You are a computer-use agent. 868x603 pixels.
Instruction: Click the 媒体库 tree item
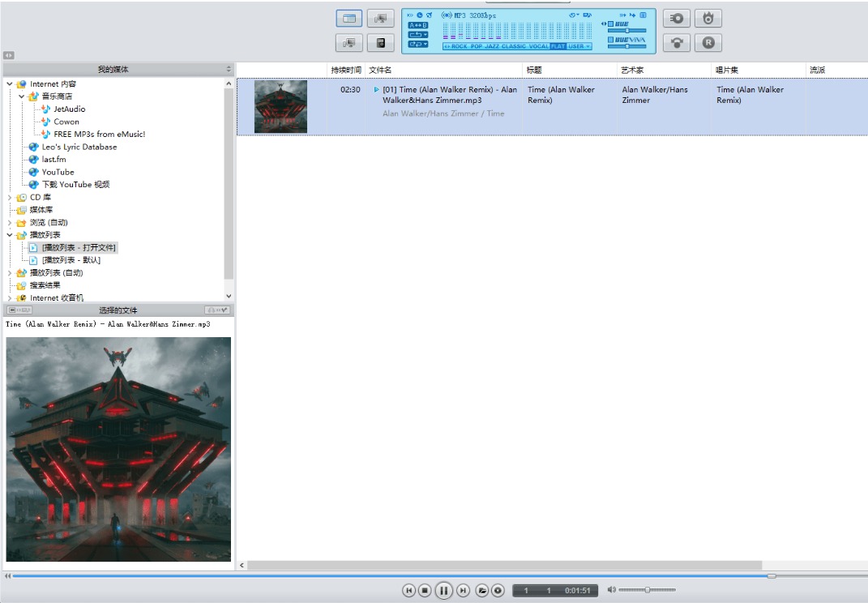tap(41, 210)
